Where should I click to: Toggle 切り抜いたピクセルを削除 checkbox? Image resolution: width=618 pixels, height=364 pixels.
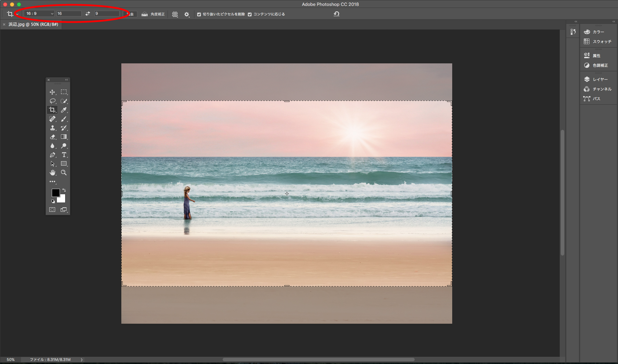coord(199,14)
